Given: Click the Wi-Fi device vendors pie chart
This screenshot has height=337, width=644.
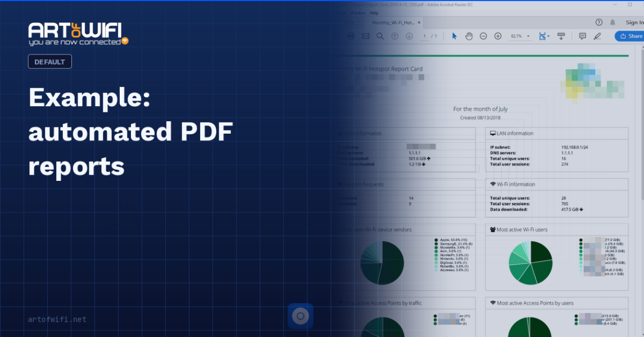Looking at the screenshot, I should pyautogui.click(x=382, y=263).
